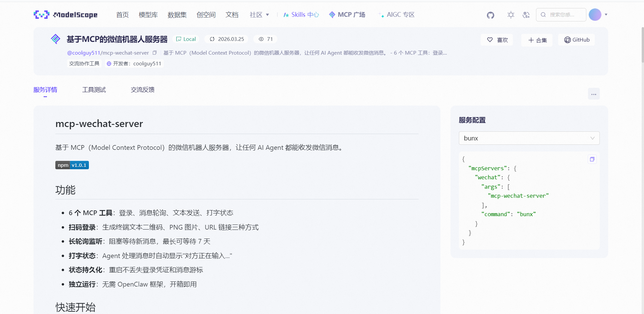Click the Local tag badge

[x=186, y=39]
